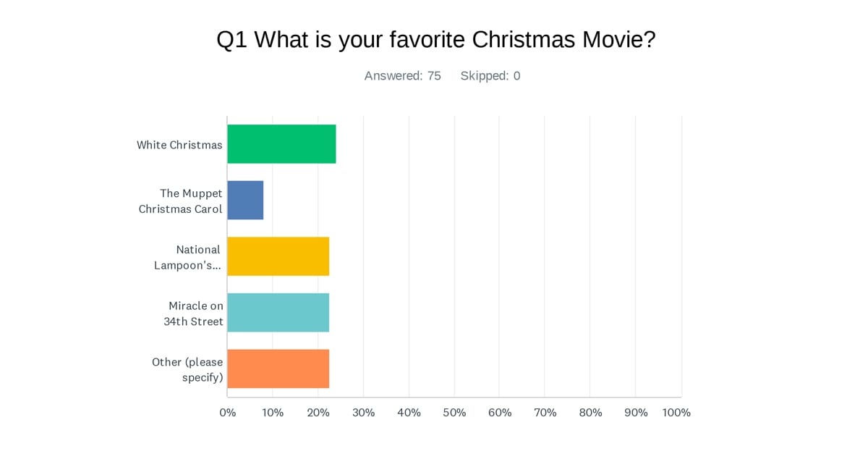
Task: Select the 90% axis tick label
Action: click(x=636, y=413)
